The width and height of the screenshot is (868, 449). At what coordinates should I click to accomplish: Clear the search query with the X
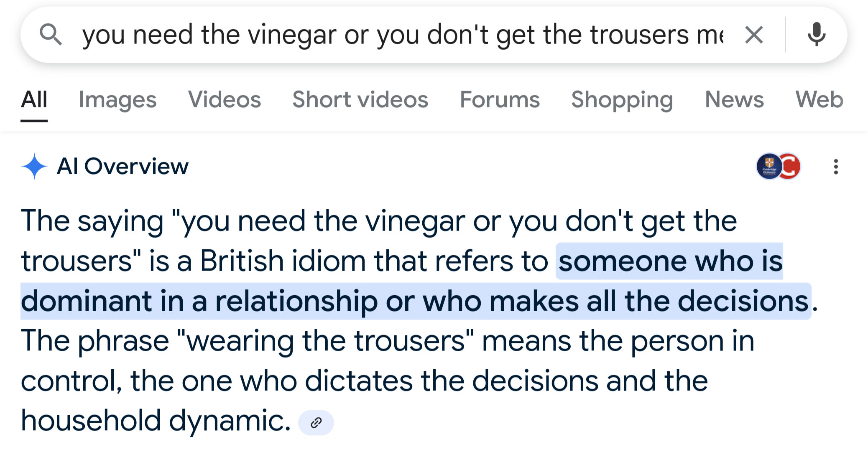coord(754,35)
